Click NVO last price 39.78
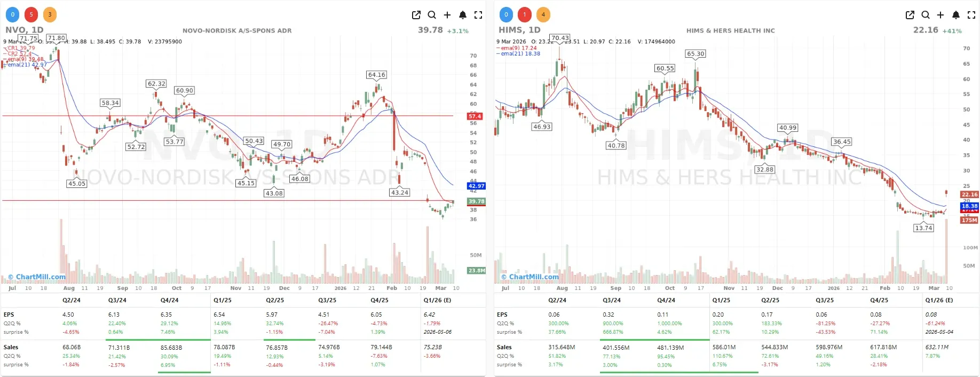The width and height of the screenshot is (980, 377). pyautogui.click(x=430, y=30)
